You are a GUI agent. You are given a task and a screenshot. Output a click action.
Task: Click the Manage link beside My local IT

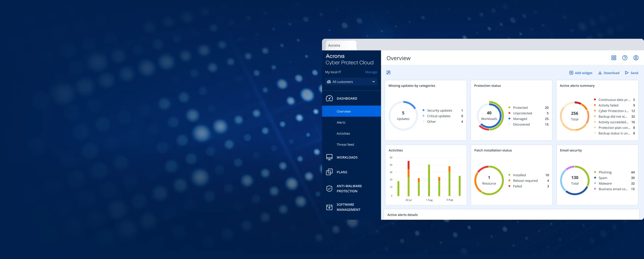(371, 72)
